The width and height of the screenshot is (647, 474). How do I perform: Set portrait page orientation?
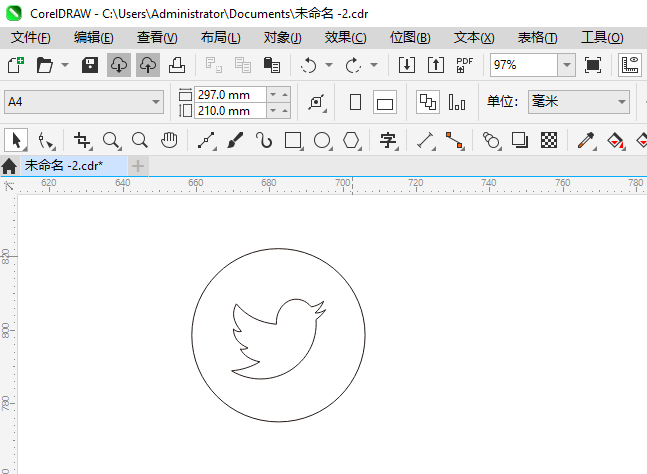coord(355,102)
